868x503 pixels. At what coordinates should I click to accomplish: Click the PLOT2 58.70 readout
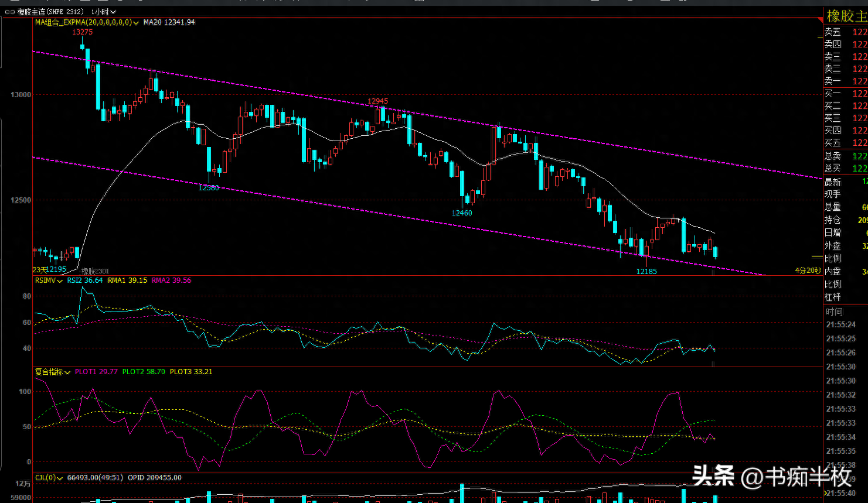point(144,372)
